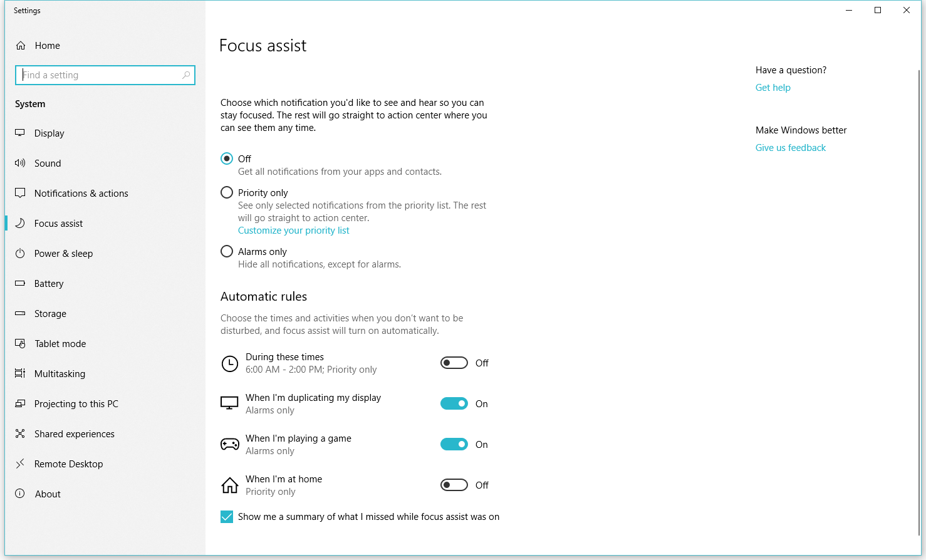This screenshot has width=926, height=560.
Task: Open Notifications & actions page
Action: (x=81, y=194)
